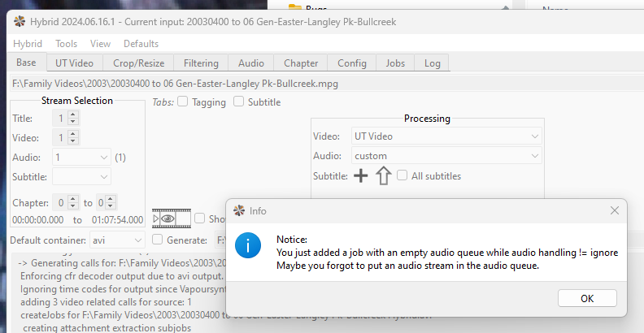Click the up-arrow icon beside Subtitle
The image size is (644, 333).
[383, 176]
